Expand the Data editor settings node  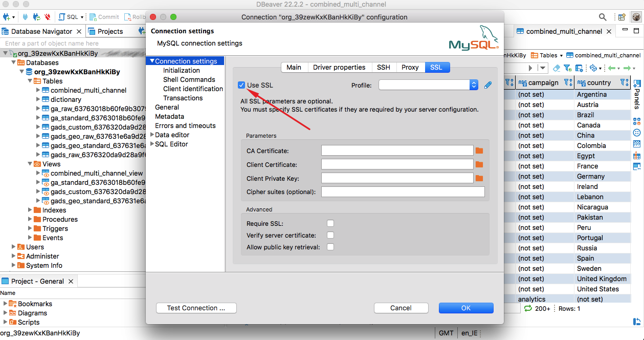(152, 135)
